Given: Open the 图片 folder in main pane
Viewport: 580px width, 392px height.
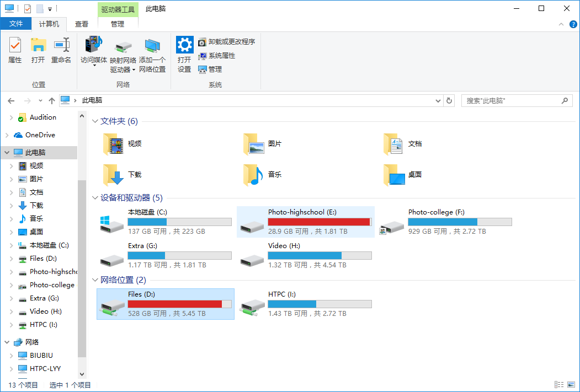Looking at the screenshot, I should (x=263, y=144).
